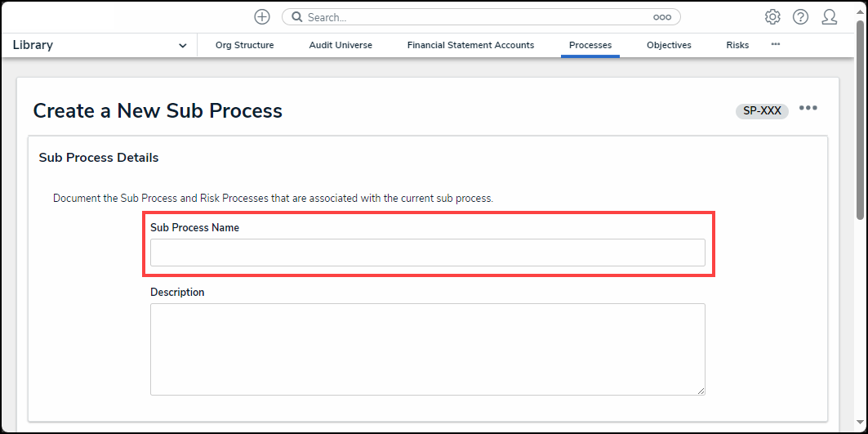Show more navigation tabs ellipsis

point(775,44)
